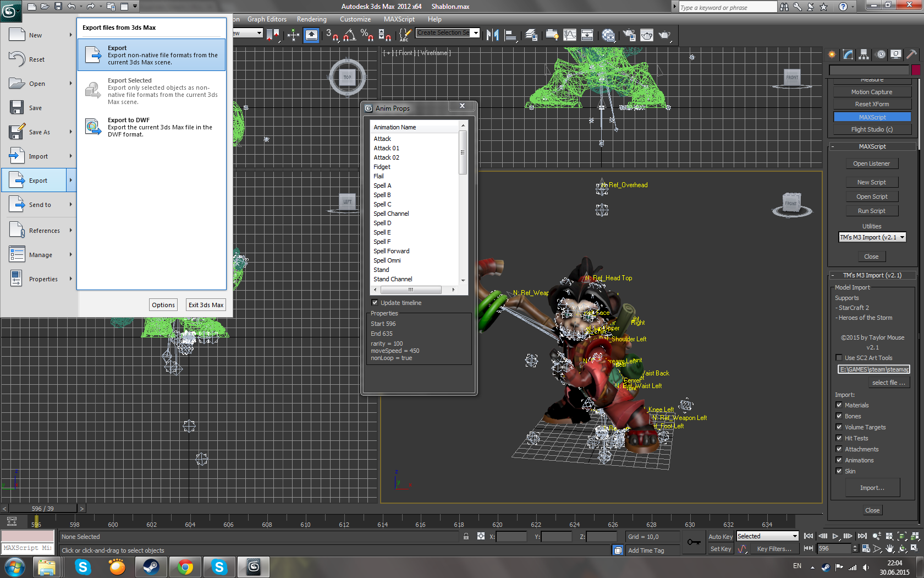Disable the Volume Targets import option

(x=839, y=427)
